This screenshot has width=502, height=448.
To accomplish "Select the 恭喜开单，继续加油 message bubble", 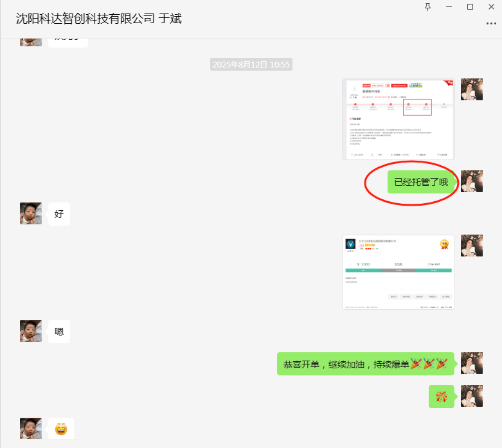I will pyautogui.click(x=365, y=364).
